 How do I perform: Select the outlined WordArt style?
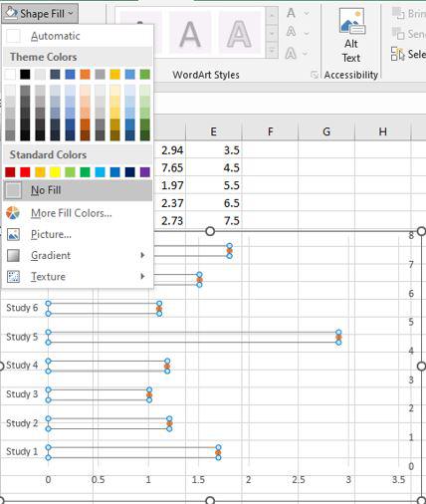click(x=239, y=33)
